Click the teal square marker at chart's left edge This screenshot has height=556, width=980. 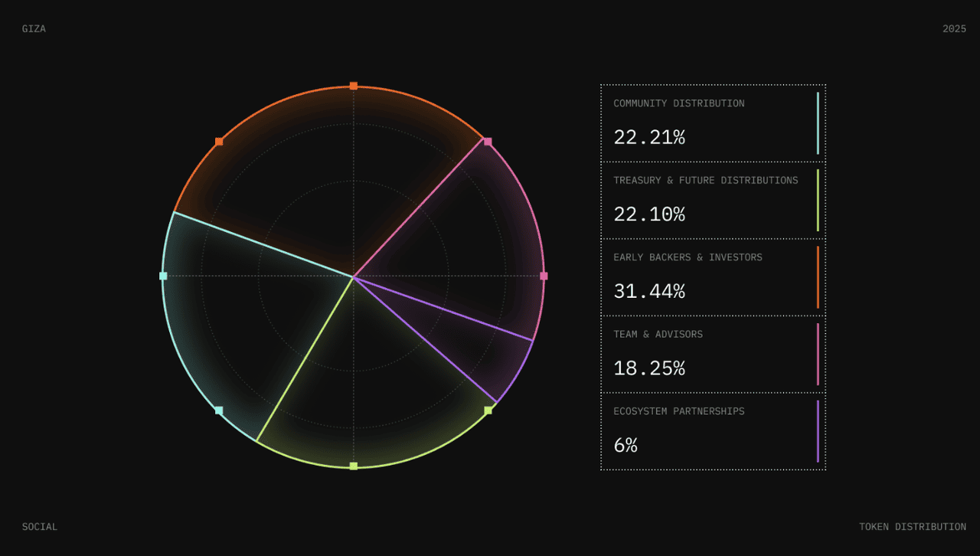coord(163,276)
